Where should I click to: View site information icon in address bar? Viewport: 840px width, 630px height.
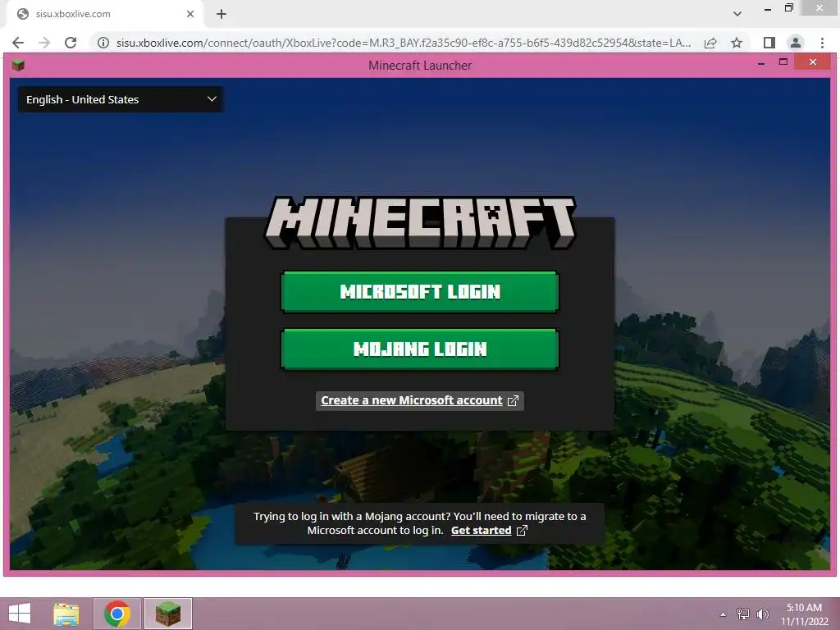tap(103, 43)
